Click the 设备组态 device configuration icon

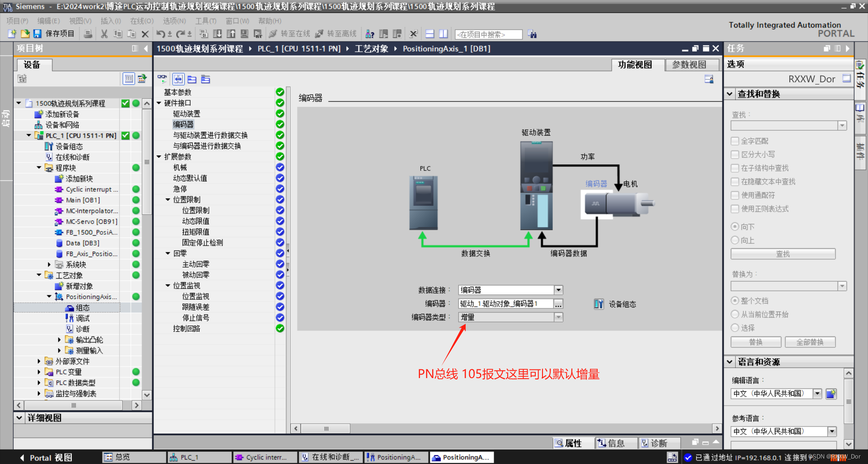tap(599, 304)
